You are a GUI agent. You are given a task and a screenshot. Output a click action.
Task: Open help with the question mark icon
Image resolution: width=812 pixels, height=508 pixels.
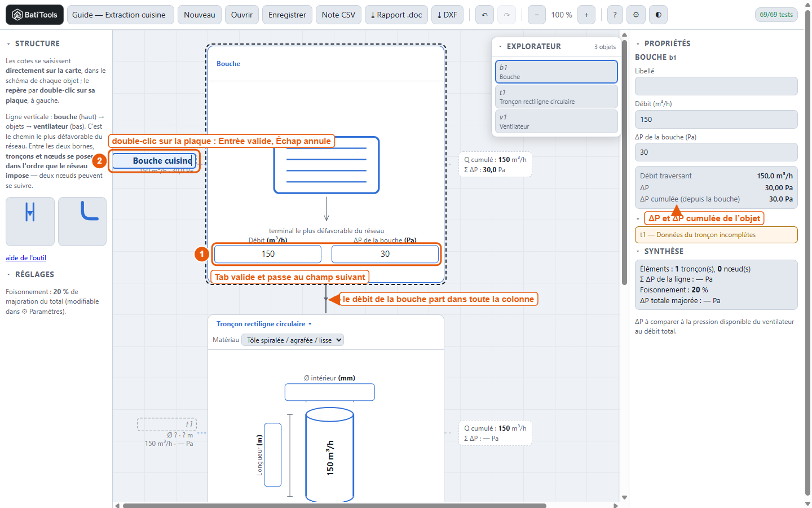point(615,15)
